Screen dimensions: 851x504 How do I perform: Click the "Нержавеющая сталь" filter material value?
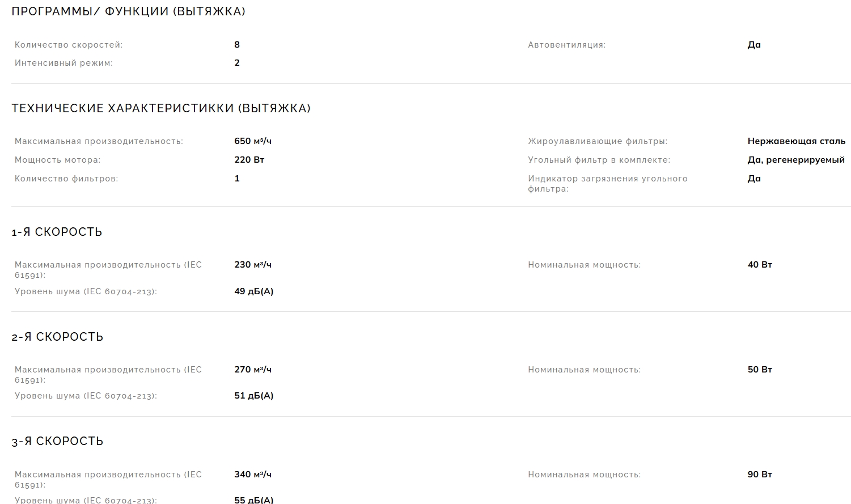(x=796, y=141)
